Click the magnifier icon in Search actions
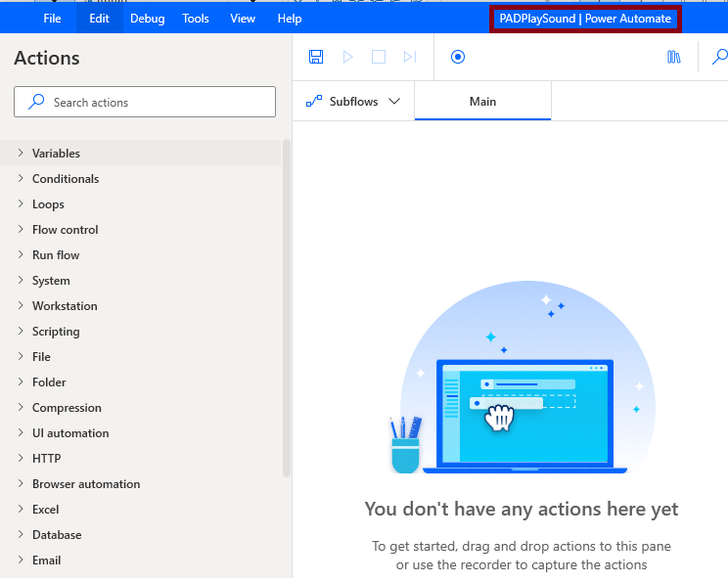 click(36, 102)
